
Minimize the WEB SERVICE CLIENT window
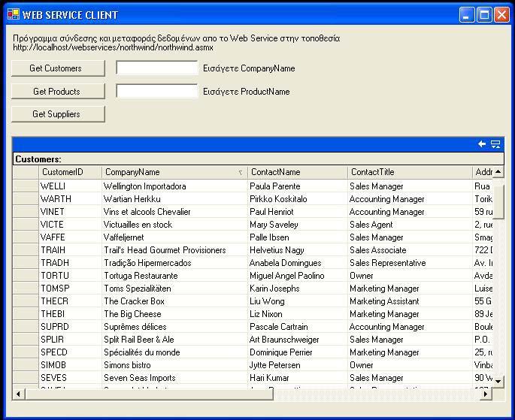[467, 15]
